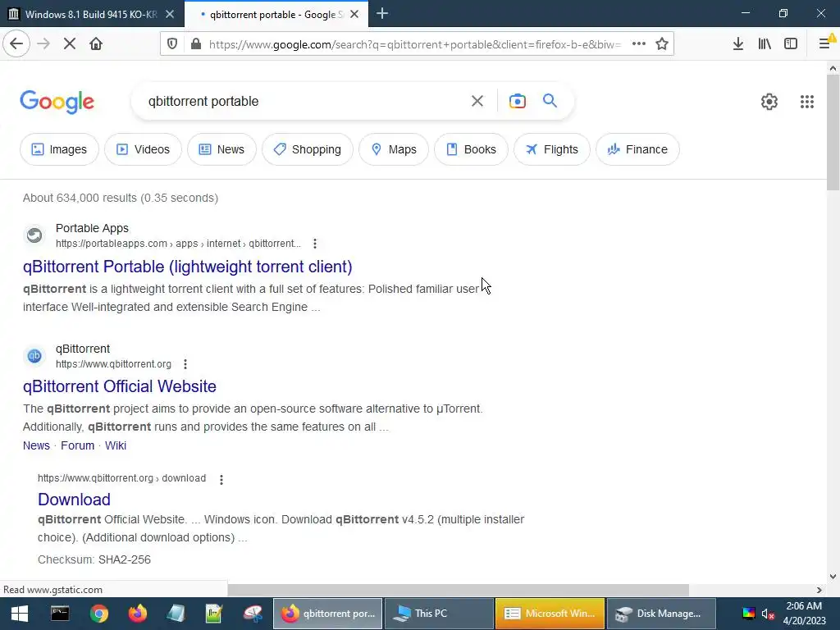Click the tracking protection shield icon

pos(172,44)
